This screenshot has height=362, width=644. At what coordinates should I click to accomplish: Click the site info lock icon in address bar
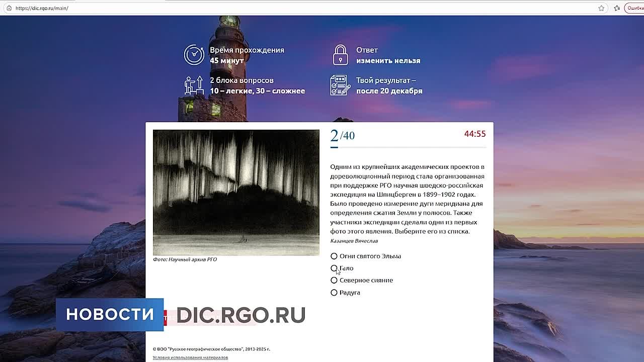(9, 8)
